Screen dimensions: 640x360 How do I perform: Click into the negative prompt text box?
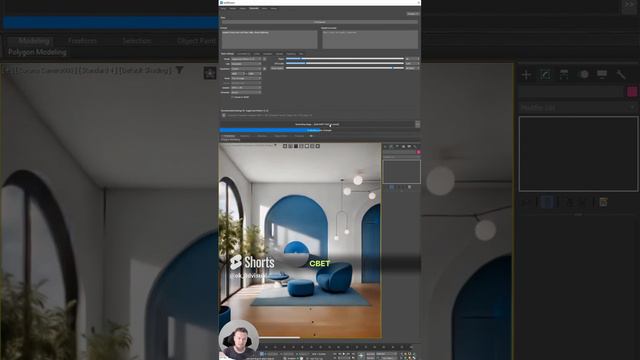pyautogui.click(x=370, y=40)
